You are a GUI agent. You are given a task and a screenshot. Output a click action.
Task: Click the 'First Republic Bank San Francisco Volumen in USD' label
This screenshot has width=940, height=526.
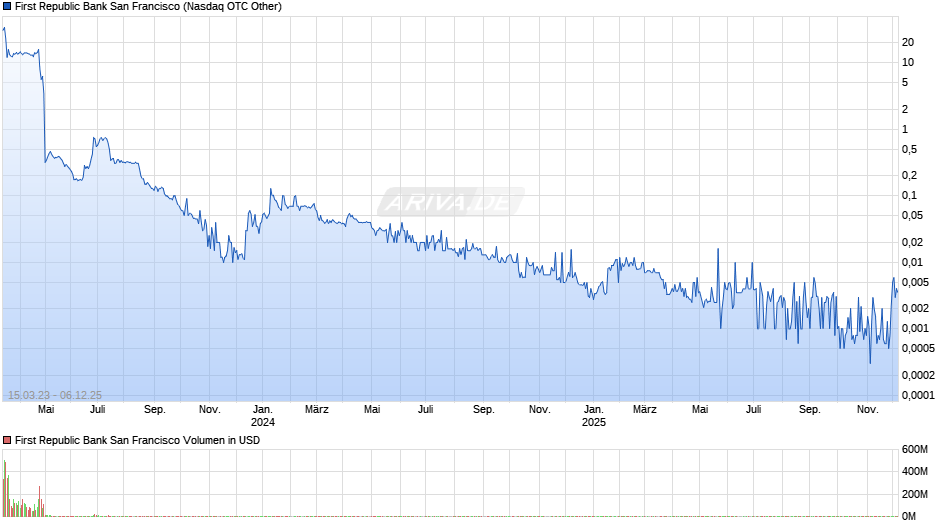tap(137, 440)
